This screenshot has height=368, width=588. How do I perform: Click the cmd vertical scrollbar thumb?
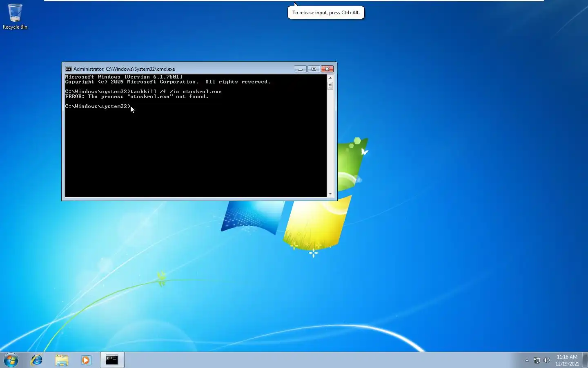pos(330,85)
